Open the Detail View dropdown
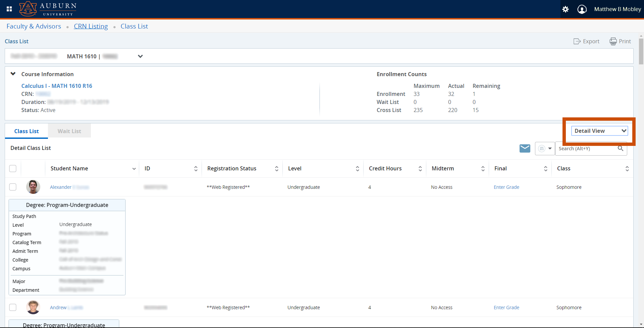Screen dimensions: 644x328 (x=599, y=131)
